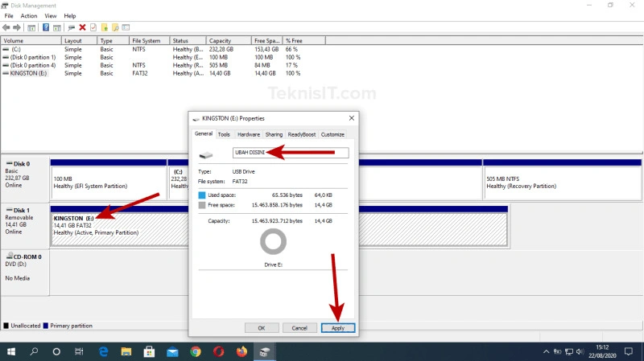Viewport: 644px width, 361px height.
Task: Launch Google Chrome from the taskbar
Action: 196,352
